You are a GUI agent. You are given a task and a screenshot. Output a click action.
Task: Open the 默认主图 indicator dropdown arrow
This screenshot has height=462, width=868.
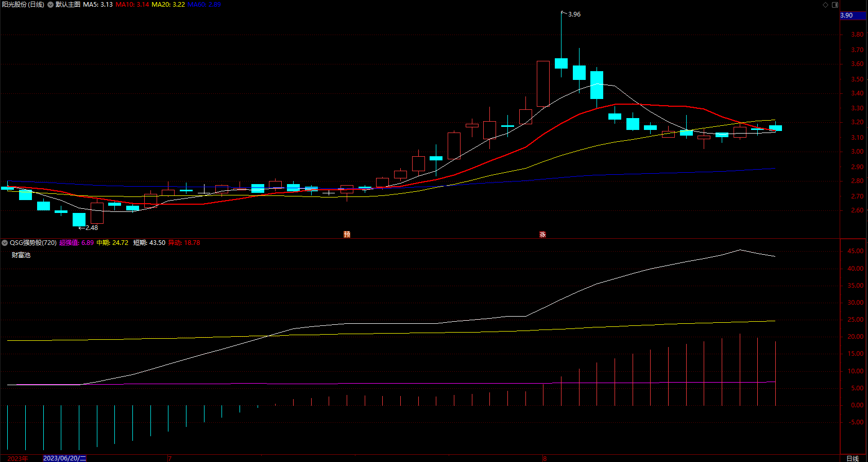click(x=50, y=5)
